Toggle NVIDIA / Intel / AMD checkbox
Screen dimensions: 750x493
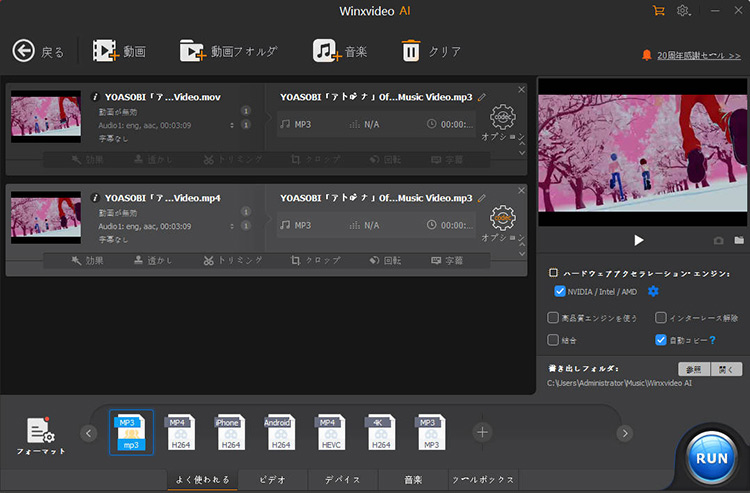560,291
